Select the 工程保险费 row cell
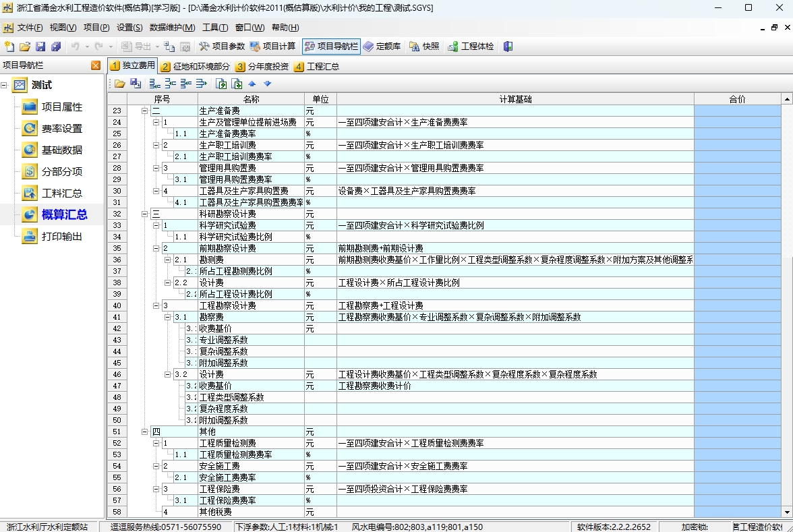 [x=252, y=489]
